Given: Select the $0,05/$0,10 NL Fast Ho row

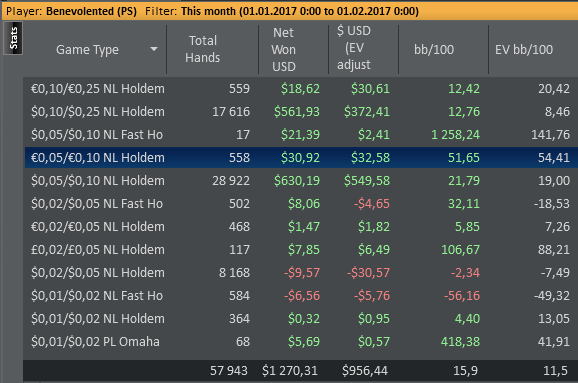Looking at the screenshot, I should coord(300,135).
